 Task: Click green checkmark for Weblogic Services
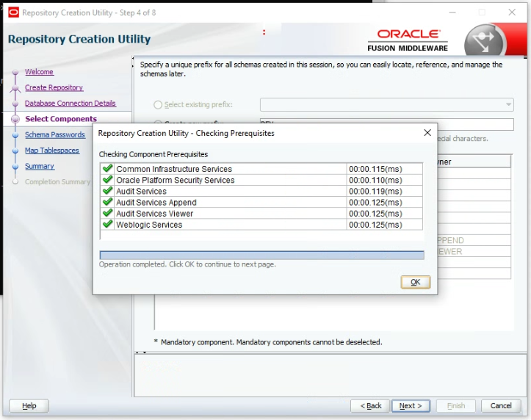[x=107, y=224]
